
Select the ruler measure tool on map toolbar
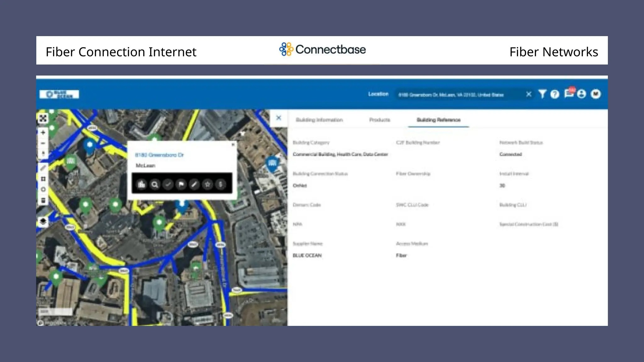(x=43, y=168)
